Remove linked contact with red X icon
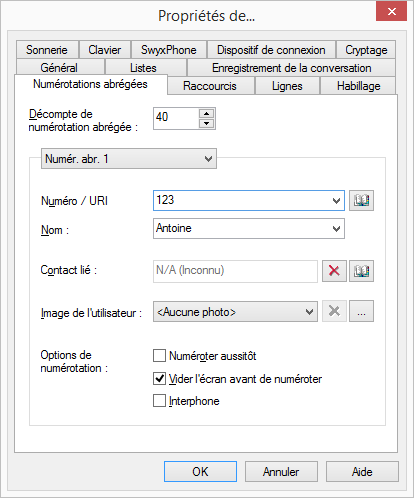This screenshot has height=498, width=414. pos(334,271)
